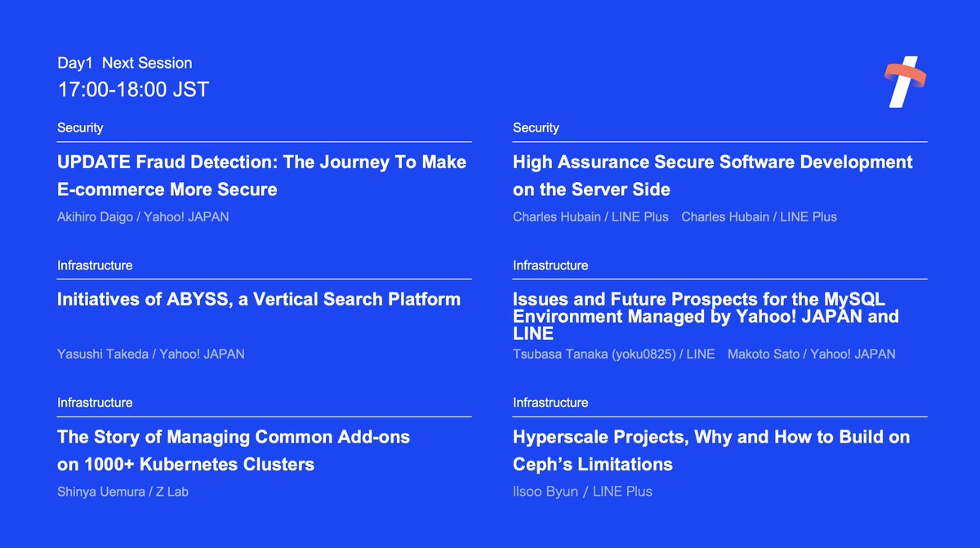Click the Infrastructure label above MySQL session

click(550, 265)
